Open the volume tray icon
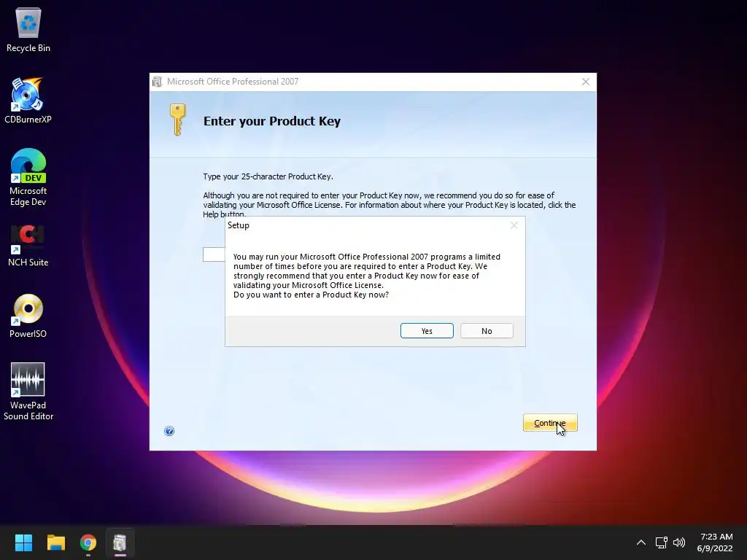The image size is (747, 560). tap(679, 542)
